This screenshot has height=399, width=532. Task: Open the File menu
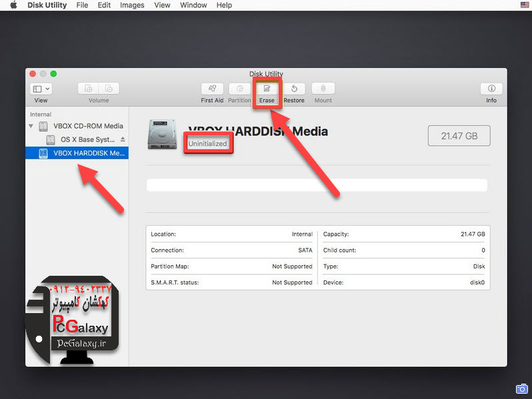pos(82,5)
